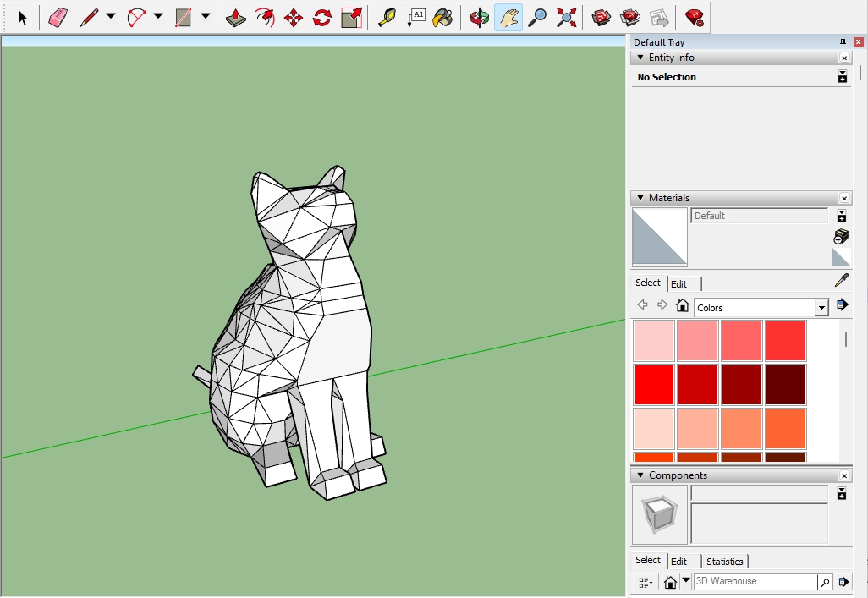Activate the Move tool
Viewport: 868px width, 598px height.
point(294,16)
